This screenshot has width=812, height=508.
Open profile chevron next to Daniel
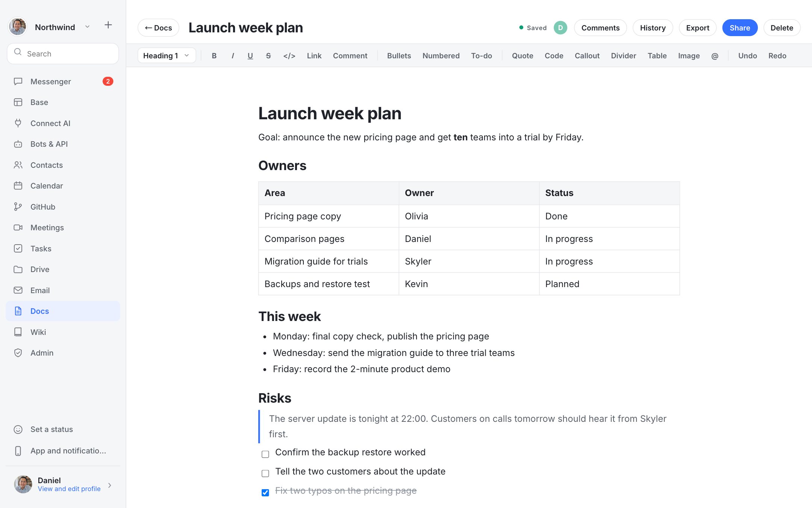point(110,485)
